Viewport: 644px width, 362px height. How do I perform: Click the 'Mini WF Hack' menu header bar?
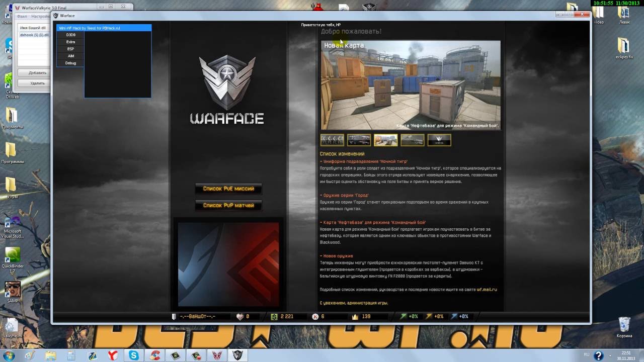pyautogui.click(x=104, y=28)
